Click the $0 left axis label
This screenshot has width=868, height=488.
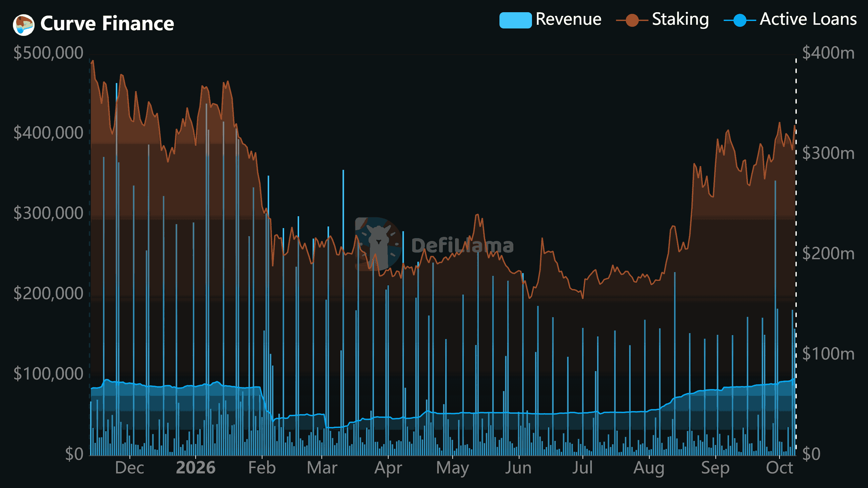tap(74, 454)
